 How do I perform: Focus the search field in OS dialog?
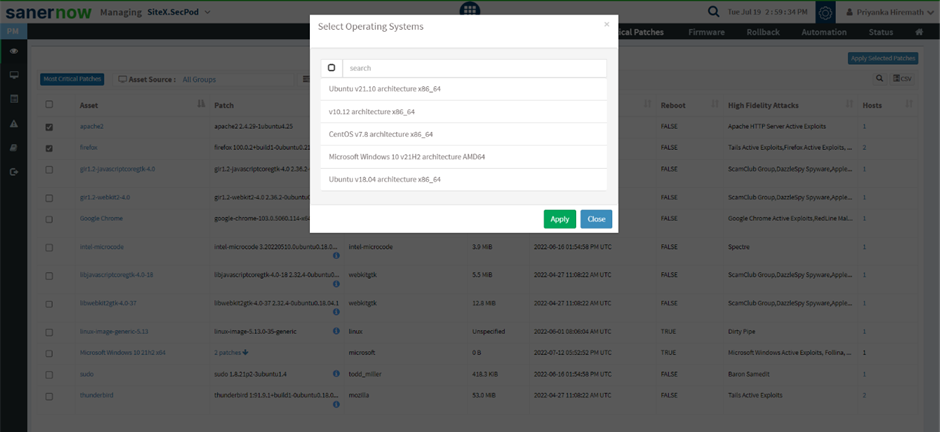click(x=474, y=68)
